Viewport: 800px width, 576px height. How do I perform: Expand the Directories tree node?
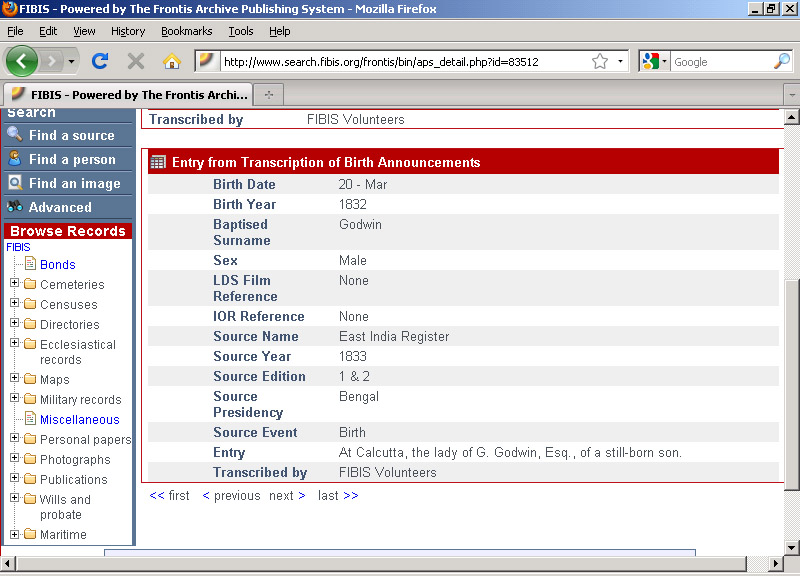tap(15, 322)
